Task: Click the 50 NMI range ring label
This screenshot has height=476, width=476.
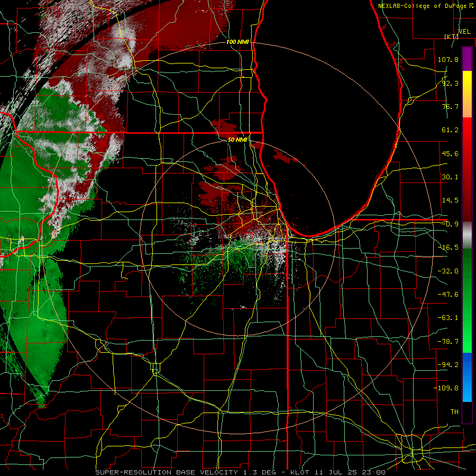Action: (x=237, y=140)
